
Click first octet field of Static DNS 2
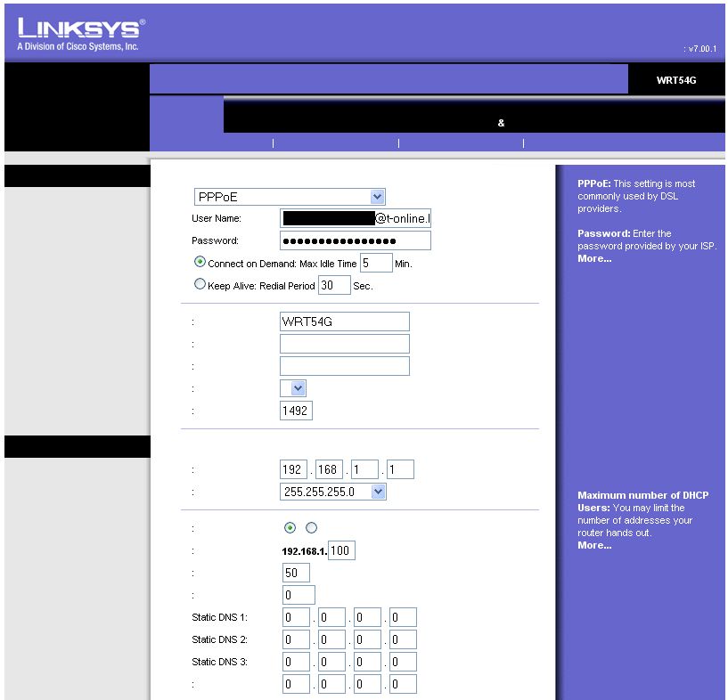click(296, 639)
